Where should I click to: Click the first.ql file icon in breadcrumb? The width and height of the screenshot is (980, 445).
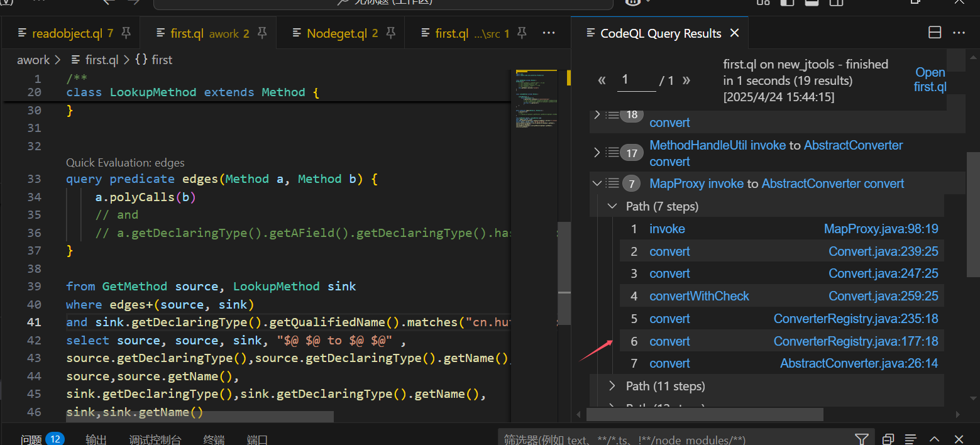point(76,60)
